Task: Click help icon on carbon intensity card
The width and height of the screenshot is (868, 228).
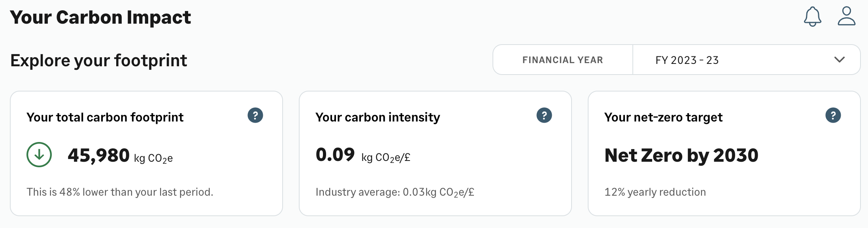Action: 544,115
